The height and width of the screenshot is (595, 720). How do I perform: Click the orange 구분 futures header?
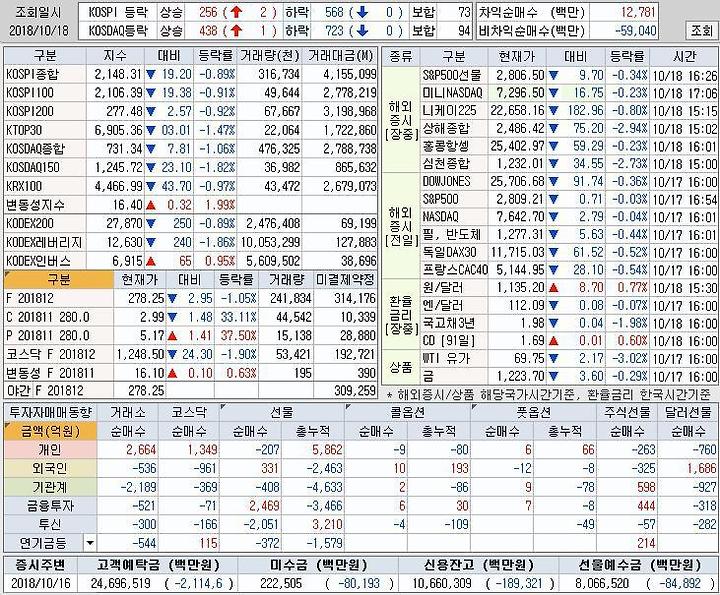click(x=59, y=279)
